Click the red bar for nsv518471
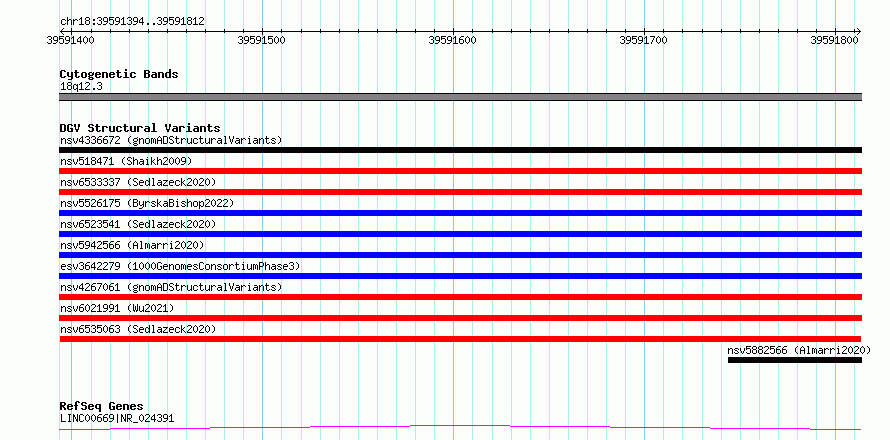The image size is (890, 440). click(x=460, y=171)
